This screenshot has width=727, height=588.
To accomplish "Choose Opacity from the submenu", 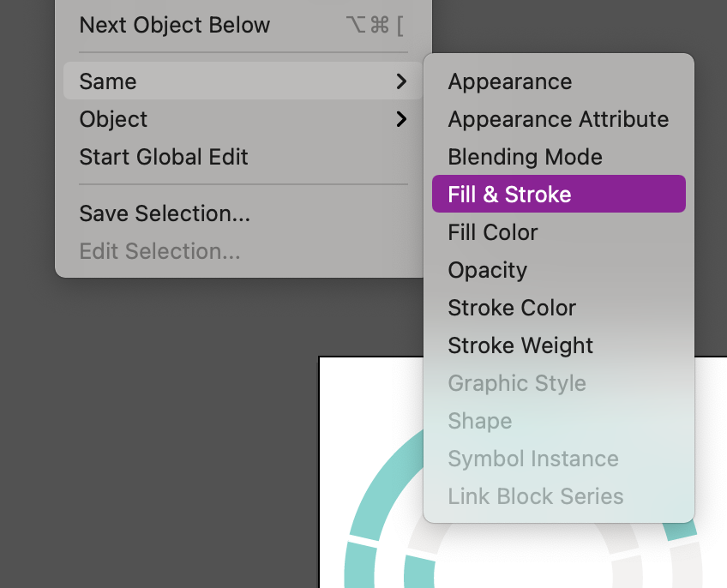I will tap(487, 270).
